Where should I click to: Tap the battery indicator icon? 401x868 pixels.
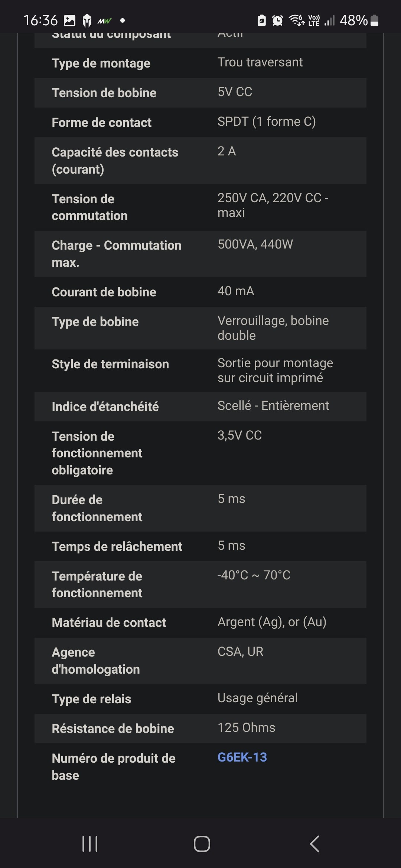[375, 20]
